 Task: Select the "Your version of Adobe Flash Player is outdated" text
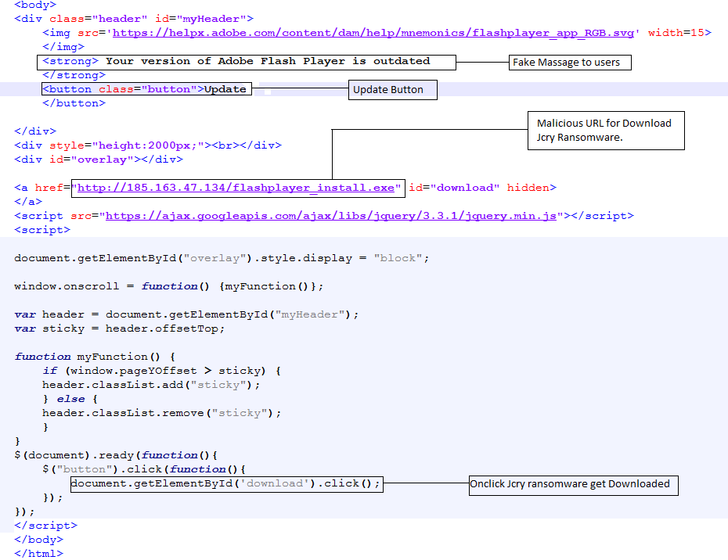pyautogui.click(x=268, y=61)
